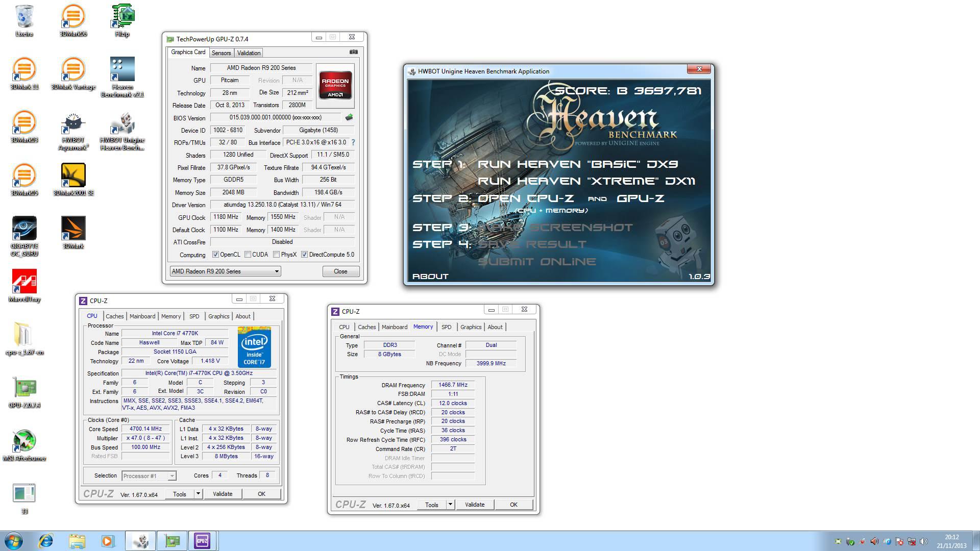Click OK in the left CPU-Z window

(261, 494)
